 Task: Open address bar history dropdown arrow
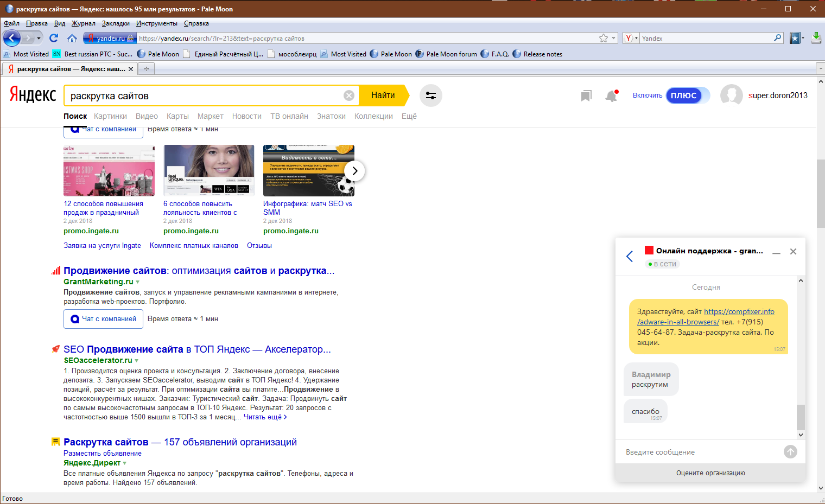coord(614,38)
